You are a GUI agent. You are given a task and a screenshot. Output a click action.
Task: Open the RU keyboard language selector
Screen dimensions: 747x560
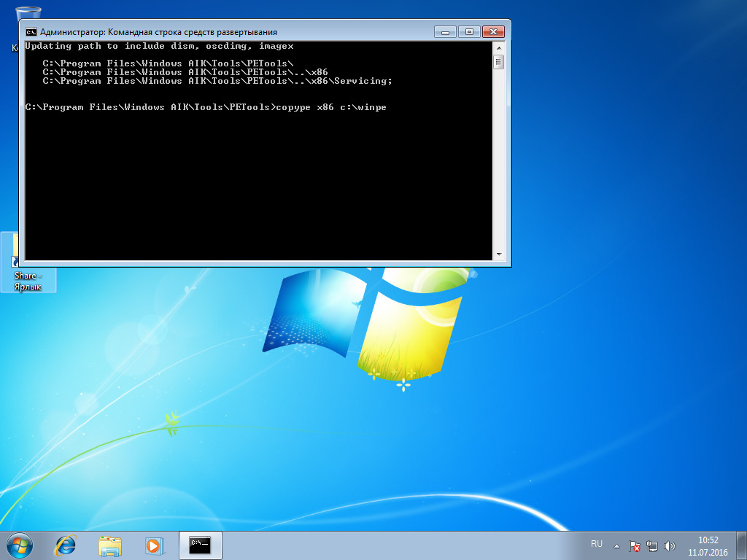click(x=597, y=544)
